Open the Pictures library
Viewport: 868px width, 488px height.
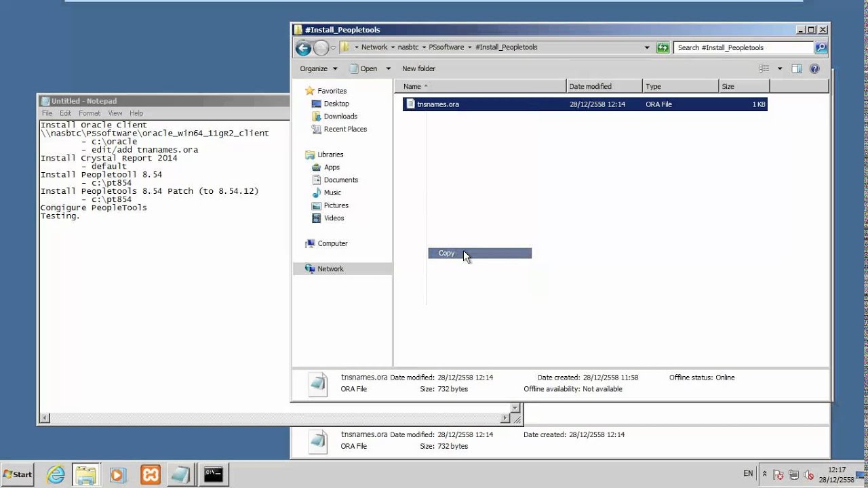(x=336, y=205)
